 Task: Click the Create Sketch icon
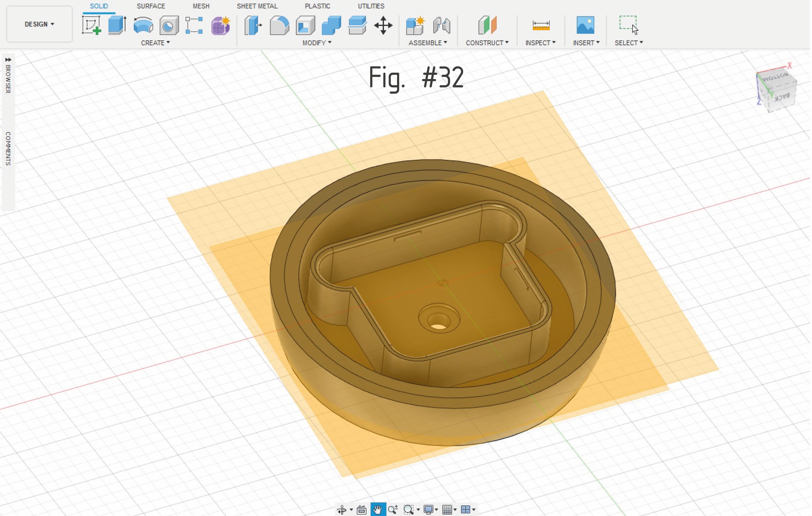pos(91,25)
